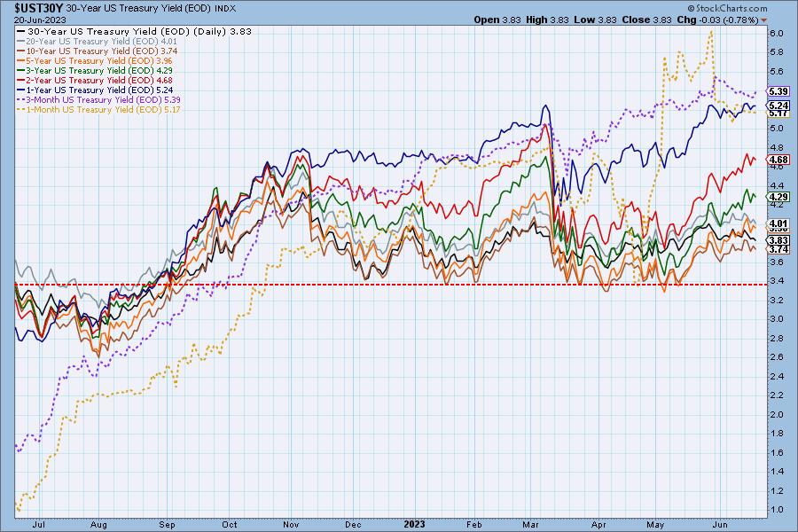Image resolution: width=798 pixels, height=532 pixels.
Task: Click the 20-Jun-2023 chart date
Action: pos(40,20)
